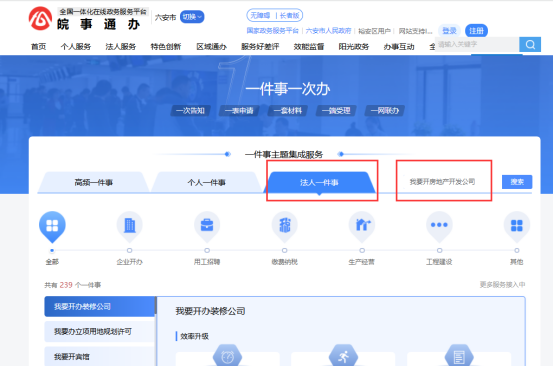The image size is (553, 367).
Task: Select the 企业开办 building icon
Action: (x=129, y=226)
